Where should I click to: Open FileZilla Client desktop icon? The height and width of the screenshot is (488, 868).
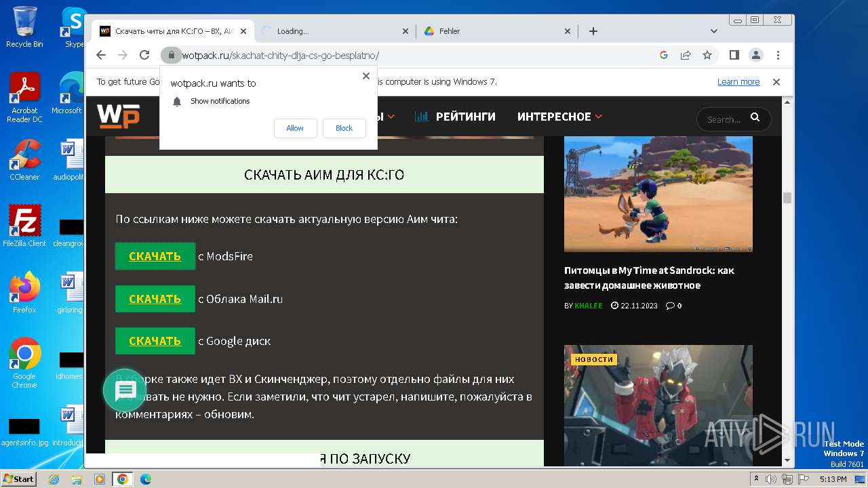[x=24, y=226]
